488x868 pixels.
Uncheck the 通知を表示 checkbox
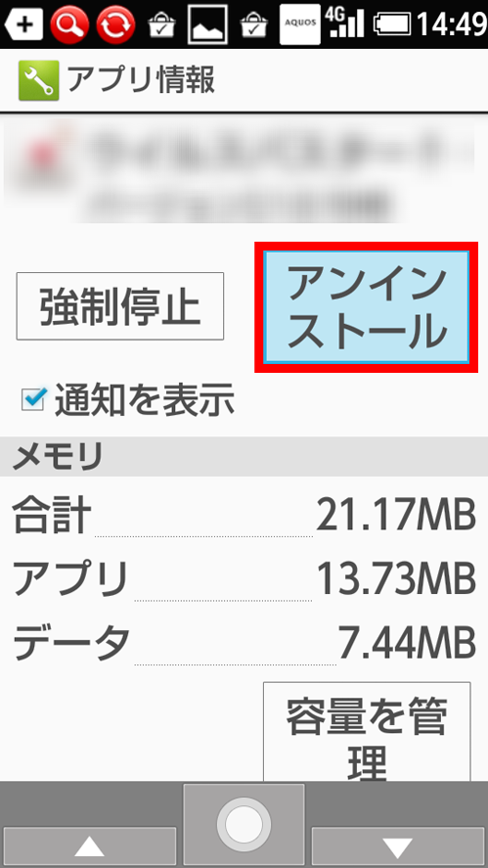coord(33,398)
